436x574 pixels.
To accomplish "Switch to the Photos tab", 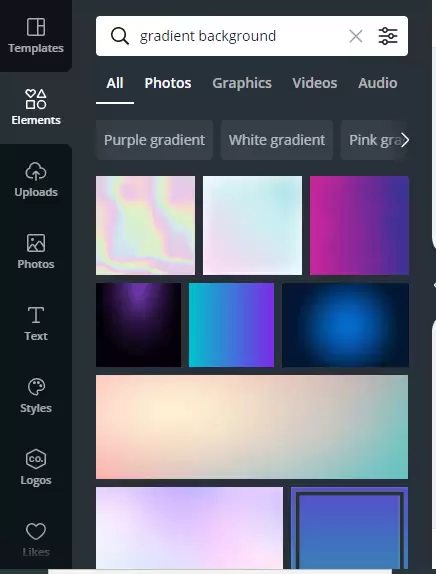I will pos(168,83).
